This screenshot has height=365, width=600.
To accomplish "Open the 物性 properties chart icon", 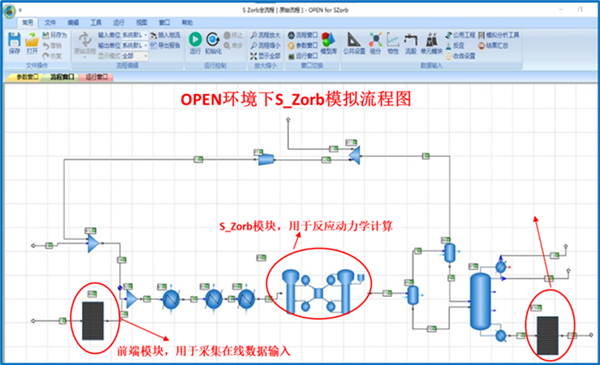I will click(393, 43).
